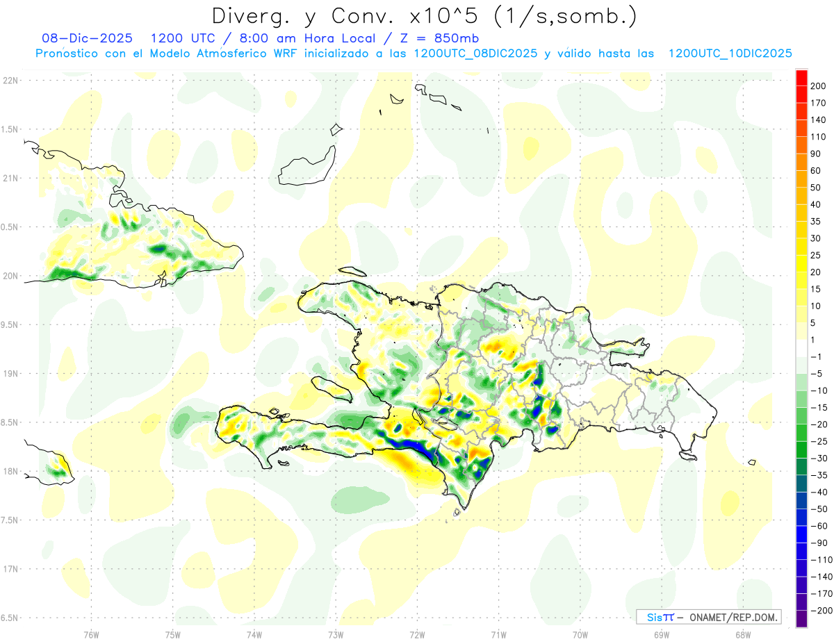This screenshot has width=834, height=644.
Task: Click the legend swatch between -60 and -90
Action: click(801, 534)
